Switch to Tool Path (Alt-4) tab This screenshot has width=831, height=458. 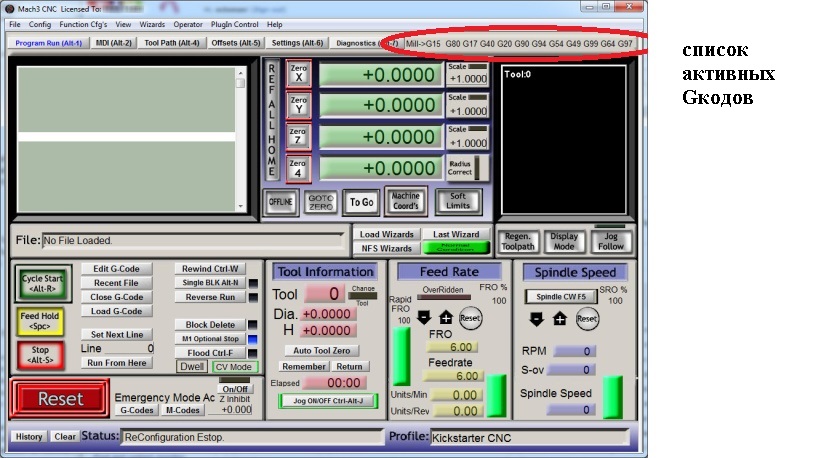(x=172, y=43)
